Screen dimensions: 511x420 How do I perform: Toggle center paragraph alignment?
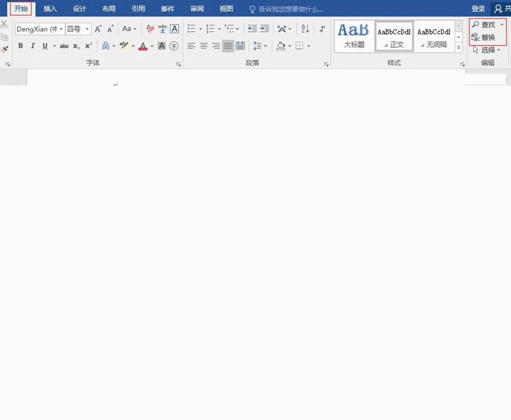(x=202, y=46)
